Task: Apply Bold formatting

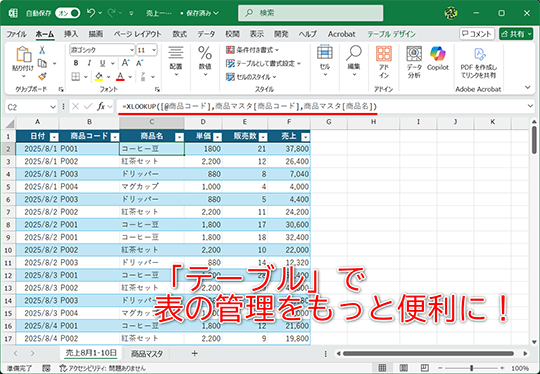Action: click(x=76, y=63)
